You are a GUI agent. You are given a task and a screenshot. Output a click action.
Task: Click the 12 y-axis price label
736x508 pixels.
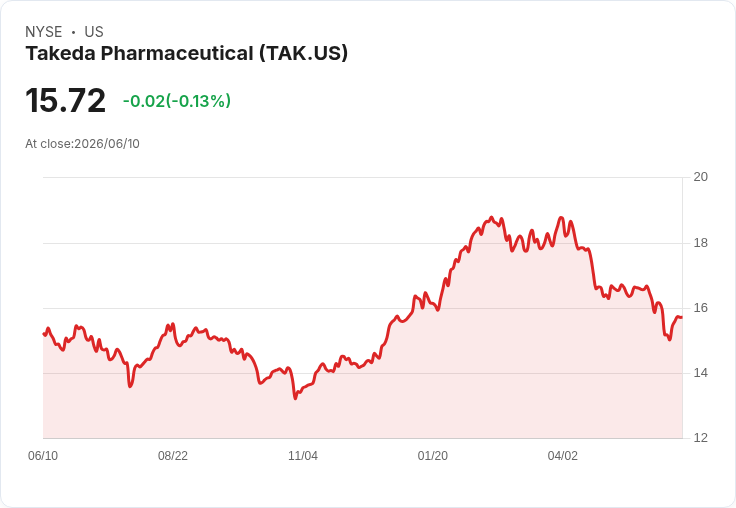(x=700, y=438)
